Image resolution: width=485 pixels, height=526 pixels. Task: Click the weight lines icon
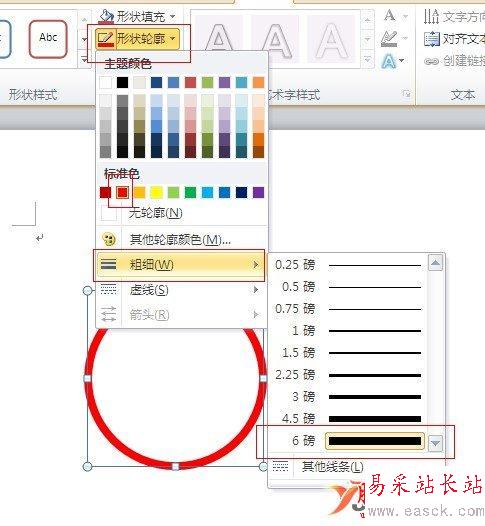108,265
